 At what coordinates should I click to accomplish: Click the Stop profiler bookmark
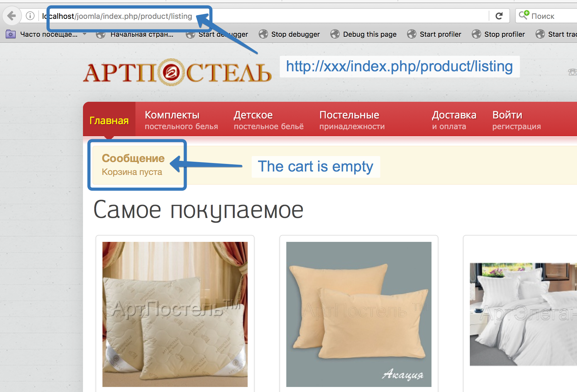click(498, 34)
